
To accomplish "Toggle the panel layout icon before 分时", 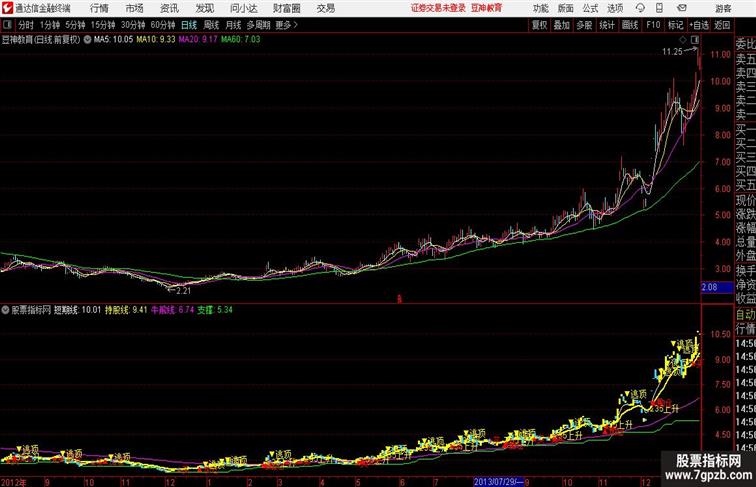I will pos(7,25).
